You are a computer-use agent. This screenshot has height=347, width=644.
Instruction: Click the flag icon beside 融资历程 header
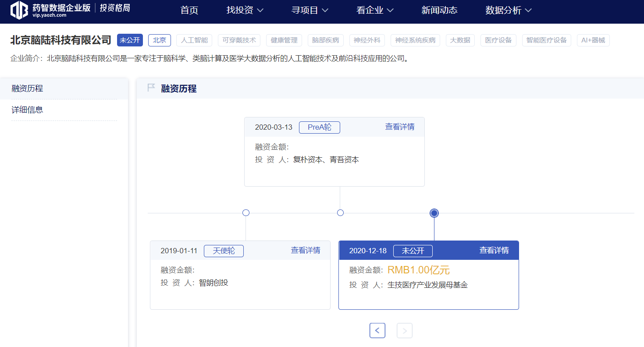pyautogui.click(x=151, y=88)
